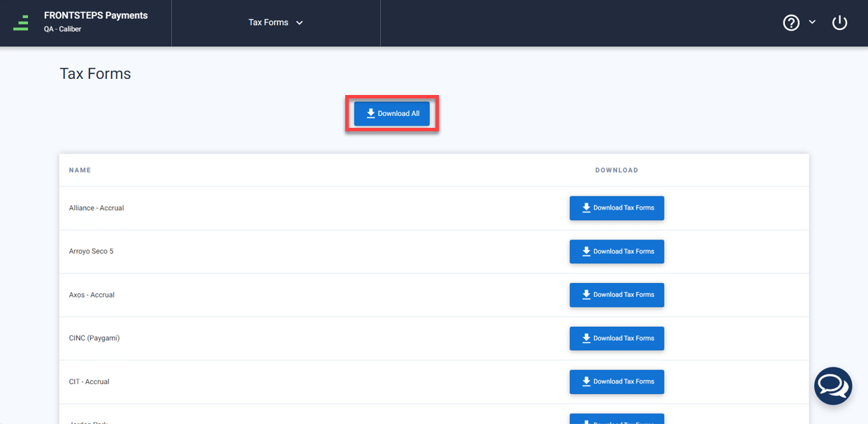Select the NAME column header

click(x=80, y=170)
